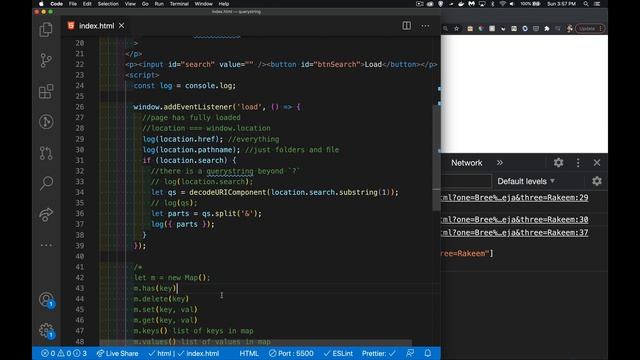This screenshot has height=360, width=640.
Task: Close the DevTools panel
Action: (597, 163)
